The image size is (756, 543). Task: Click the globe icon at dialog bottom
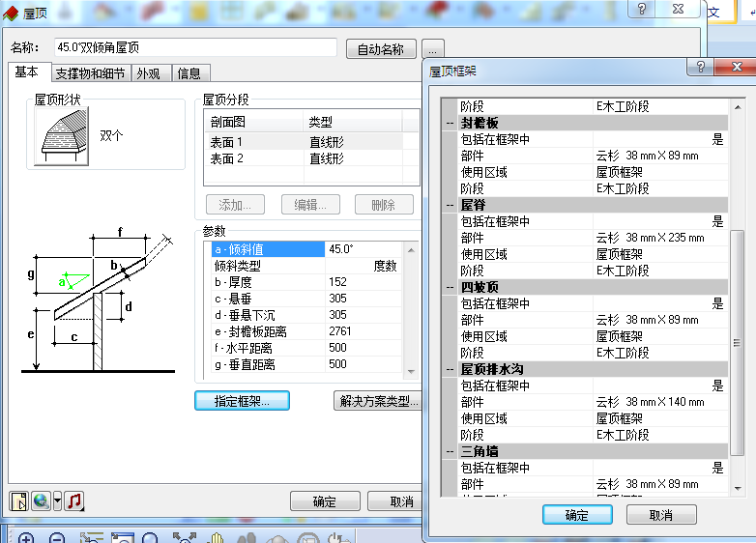[41, 500]
